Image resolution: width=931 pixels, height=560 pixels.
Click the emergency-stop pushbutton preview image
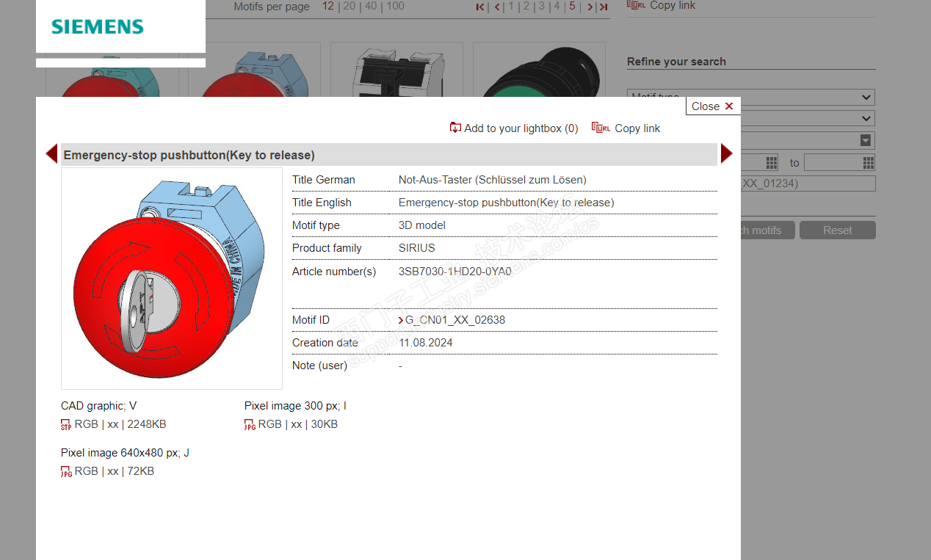172,278
